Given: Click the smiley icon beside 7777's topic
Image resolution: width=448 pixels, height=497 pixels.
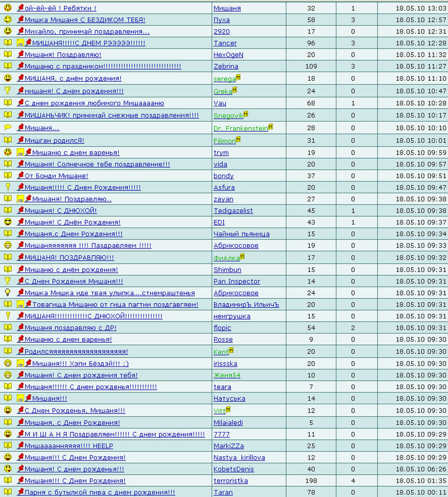Looking at the screenshot, I should coord(8,434).
